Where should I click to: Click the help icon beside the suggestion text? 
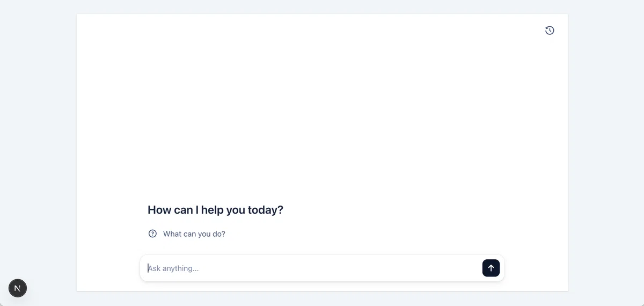coord(152,234)
